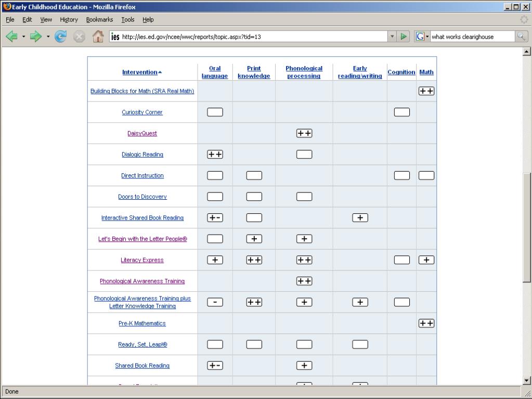The width and height of the screenshot is (532, 399).
Task: Open the Building Blocks for Math link
Action: (x=142, y=91)
